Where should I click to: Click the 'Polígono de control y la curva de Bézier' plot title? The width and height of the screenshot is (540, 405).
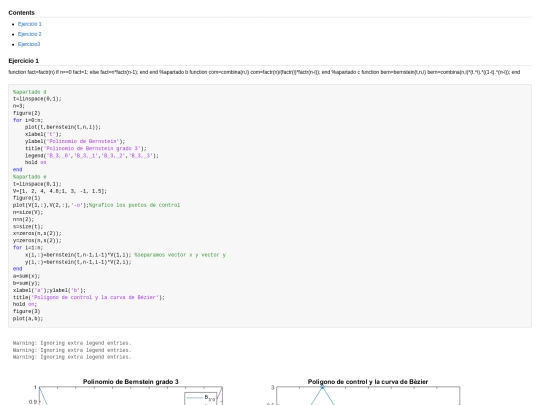[368, 382]
